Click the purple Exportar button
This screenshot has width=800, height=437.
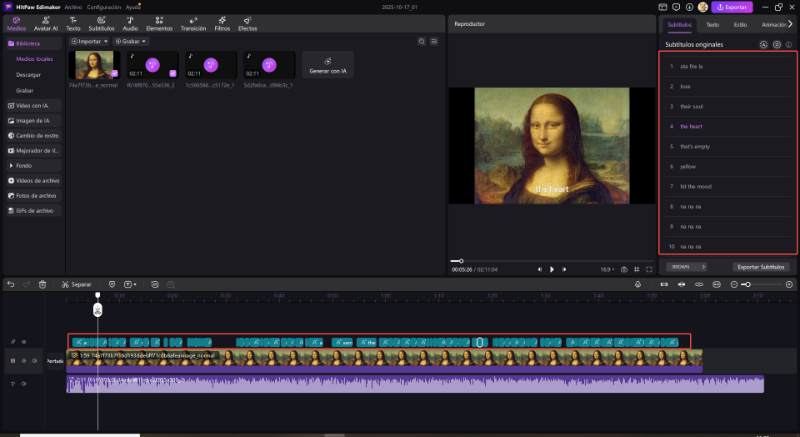click(731, 7)
